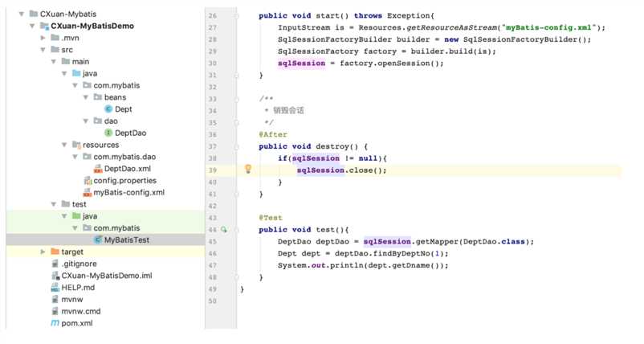The image size is (644, 344).
Task: Collapse the CXuan-MyBatisDemo module arrow
Action: (32, 26)
